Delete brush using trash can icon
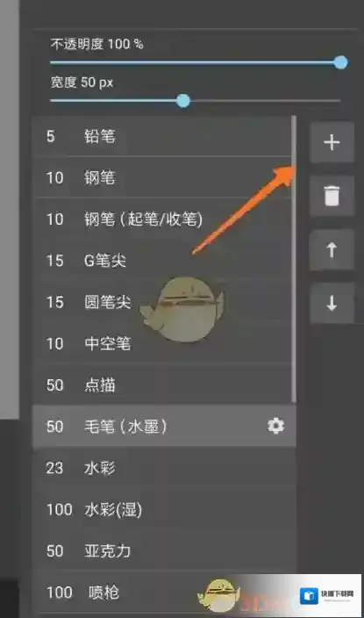Screen dimensions: 364x618 [x=332, y=196]
